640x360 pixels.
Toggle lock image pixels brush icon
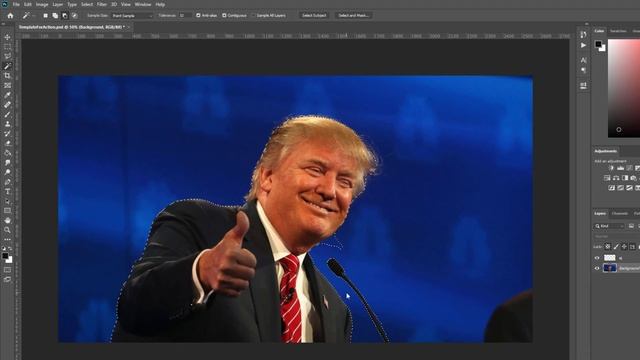pos(616,247)
